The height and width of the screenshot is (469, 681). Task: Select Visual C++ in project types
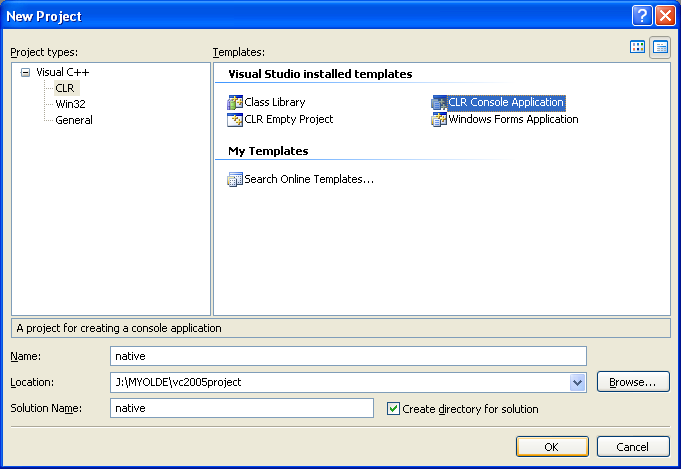[63, 72]
